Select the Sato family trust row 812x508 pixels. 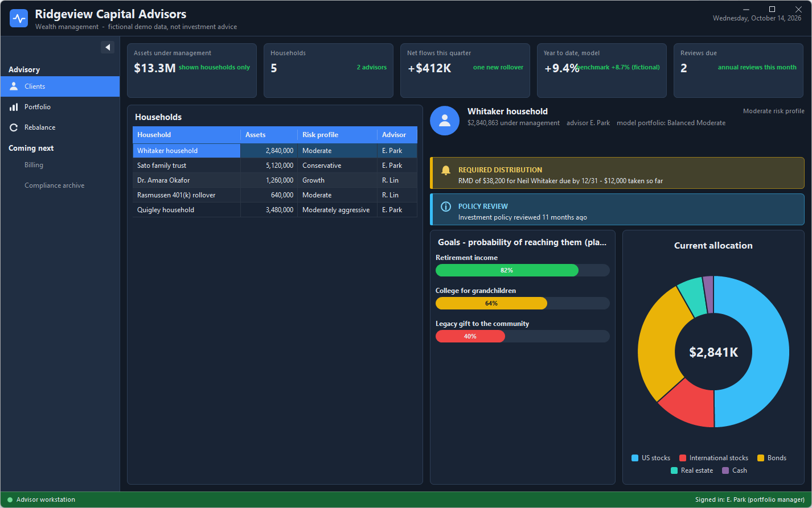(x=275, y=166)
